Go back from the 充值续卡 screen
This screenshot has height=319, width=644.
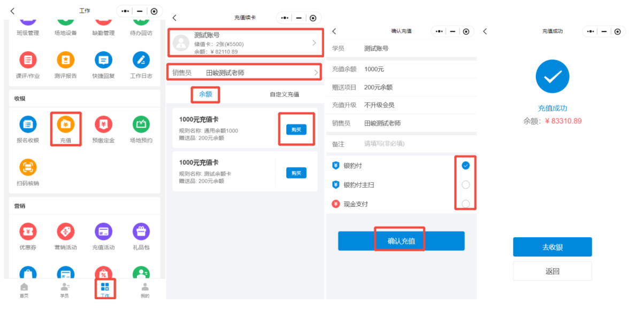click(174, 18)
